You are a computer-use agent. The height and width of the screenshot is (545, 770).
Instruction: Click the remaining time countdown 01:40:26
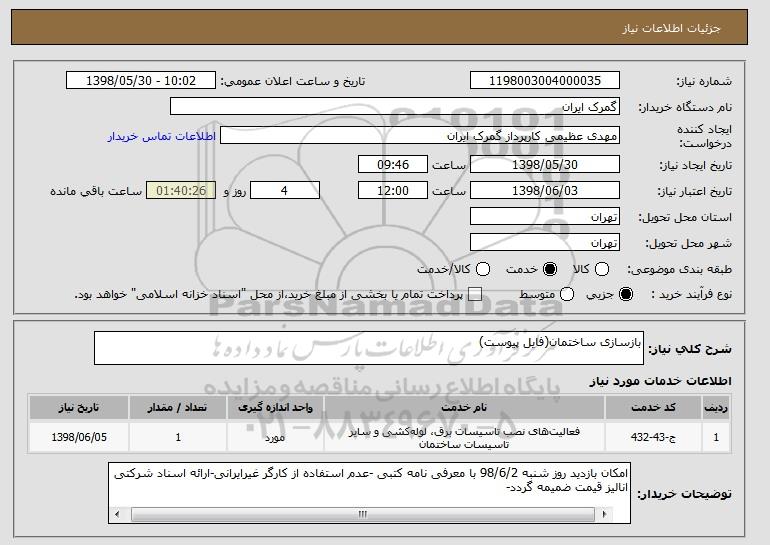coord(181,191)
